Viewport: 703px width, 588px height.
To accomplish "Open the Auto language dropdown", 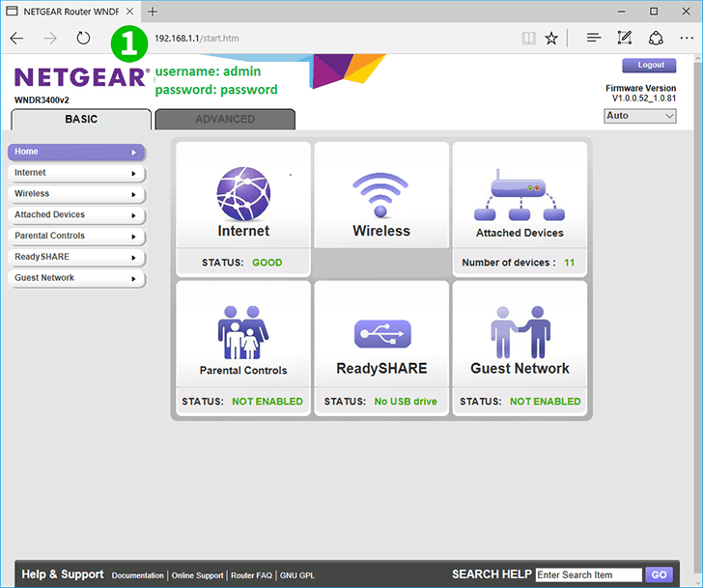I will (640, 116).
